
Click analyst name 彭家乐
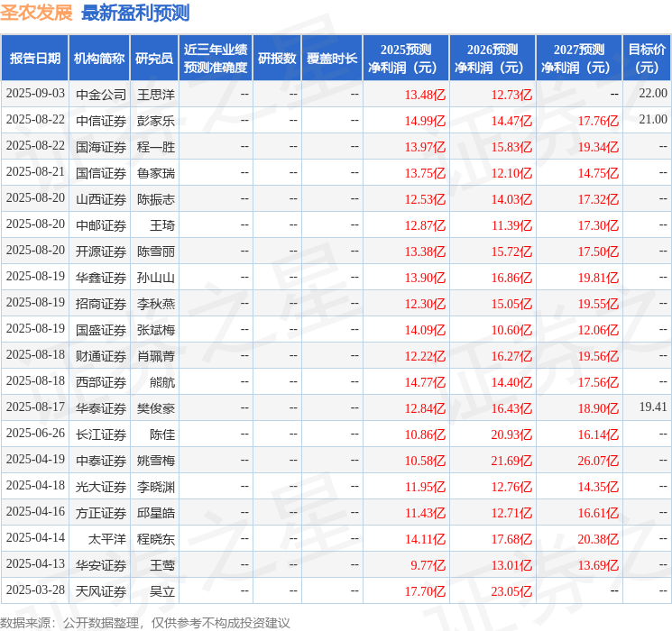click(155, 120)
